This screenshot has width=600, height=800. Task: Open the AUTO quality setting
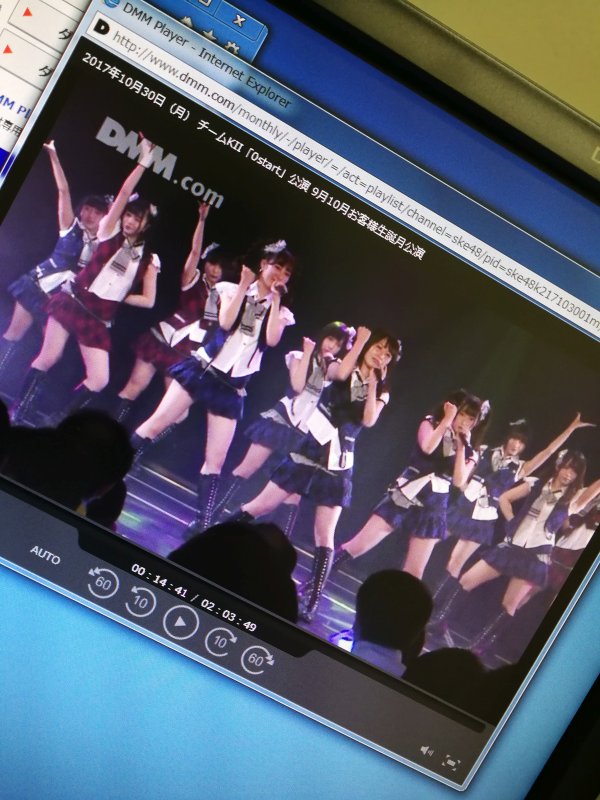pos(45,555)
